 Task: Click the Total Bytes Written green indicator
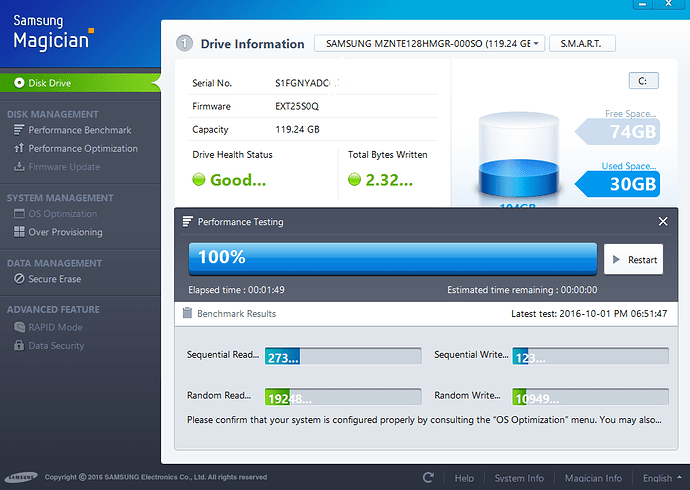point(354,179)
